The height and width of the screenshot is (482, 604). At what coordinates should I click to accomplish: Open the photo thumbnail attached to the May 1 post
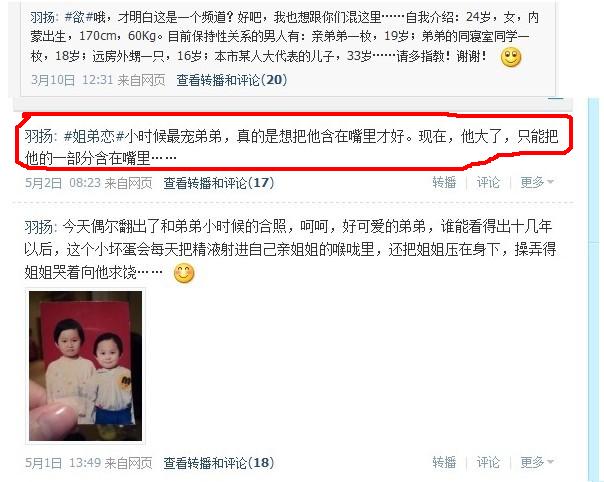86,366
